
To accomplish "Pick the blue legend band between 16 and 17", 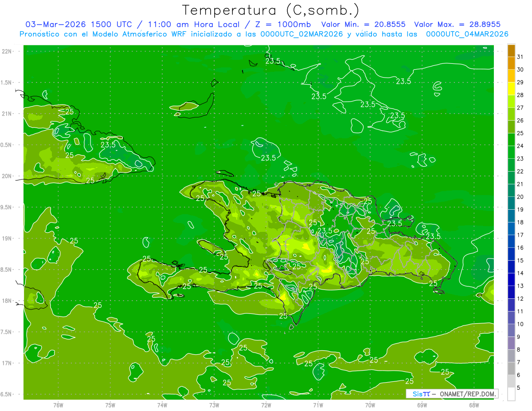I will click(x=511, y=241).
